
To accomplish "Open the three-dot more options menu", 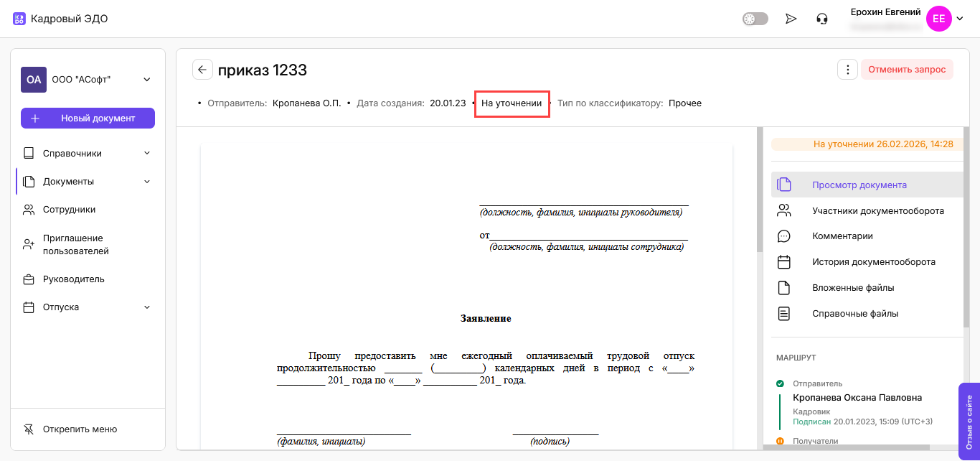I will (848, 70).
